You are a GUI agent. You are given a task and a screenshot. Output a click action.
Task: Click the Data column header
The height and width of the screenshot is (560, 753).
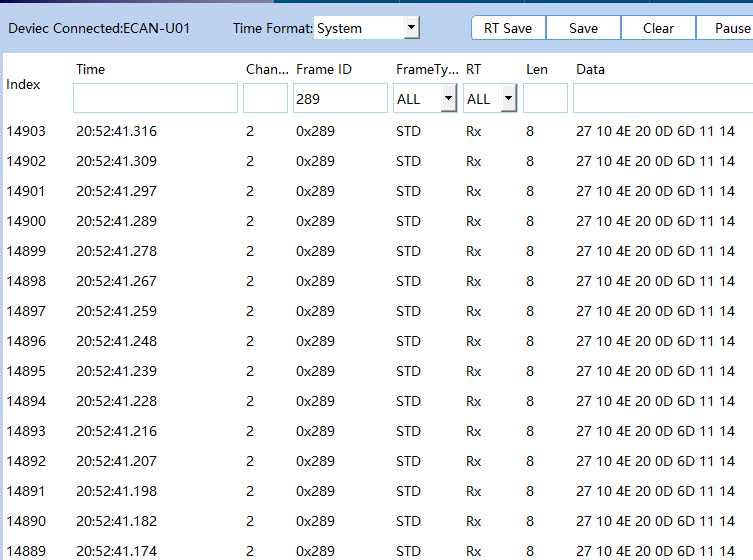click(x=590, y=69)
